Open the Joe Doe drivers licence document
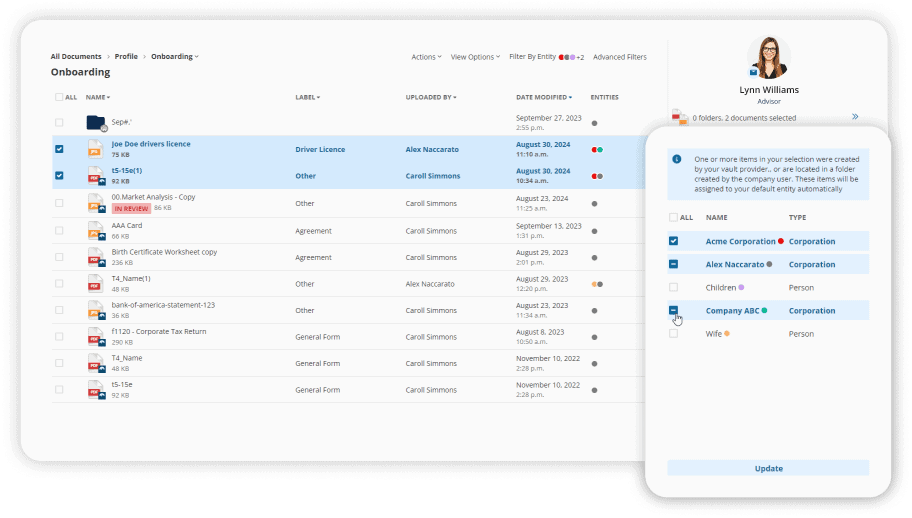The height and width of the screenshot is (518, 912). (151, 144)
